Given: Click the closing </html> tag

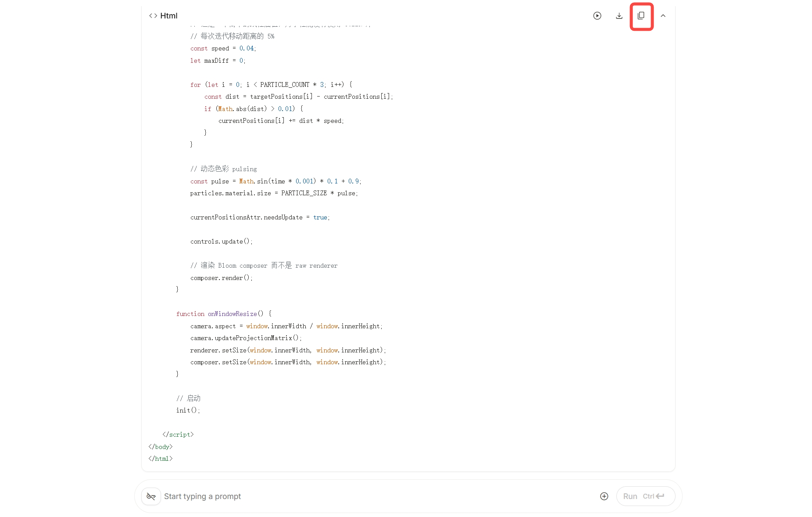Looking at the screenshot, I should pos(161,459).
